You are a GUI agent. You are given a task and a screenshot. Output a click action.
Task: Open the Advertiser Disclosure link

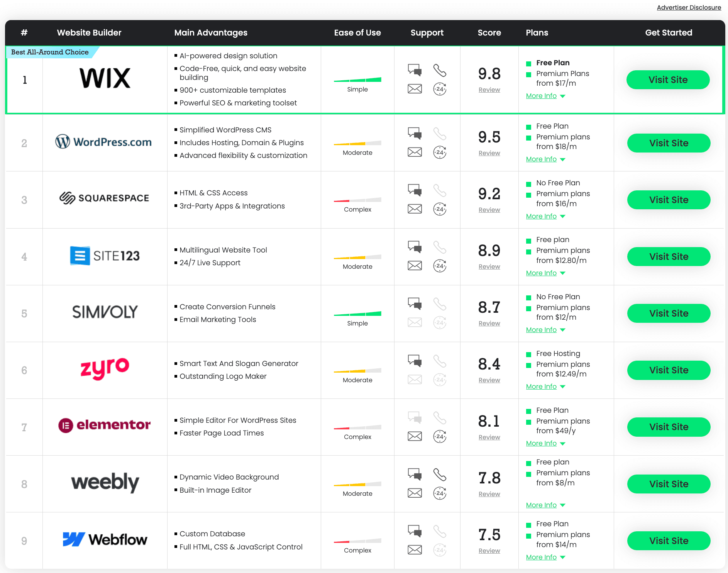click(689, 7)
